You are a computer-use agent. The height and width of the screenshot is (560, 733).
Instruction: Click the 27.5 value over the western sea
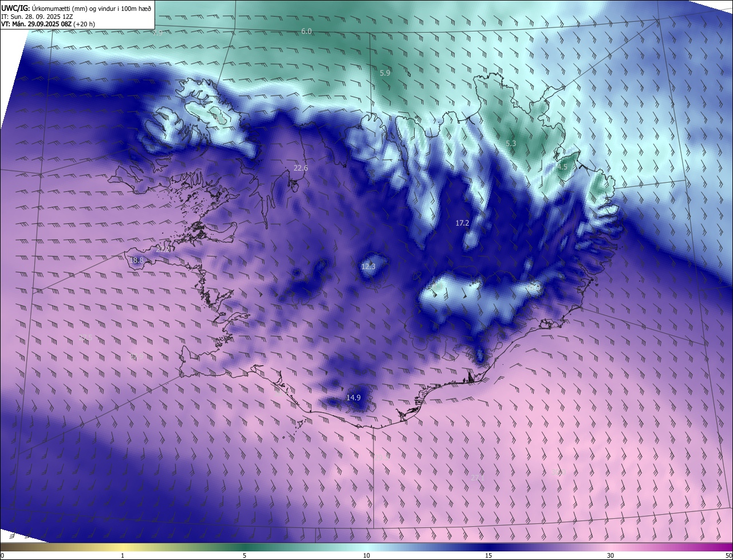coord(85,338)
